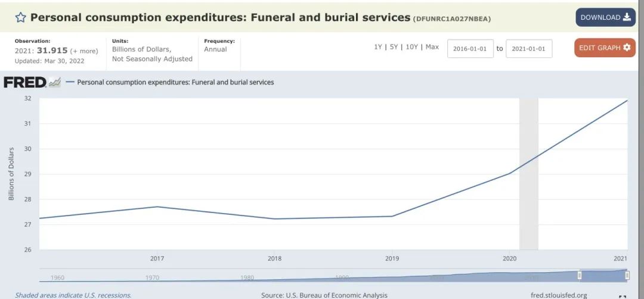The image size is (644, 299).
Task: Select the 5Y time range
Action: point(394,47)
